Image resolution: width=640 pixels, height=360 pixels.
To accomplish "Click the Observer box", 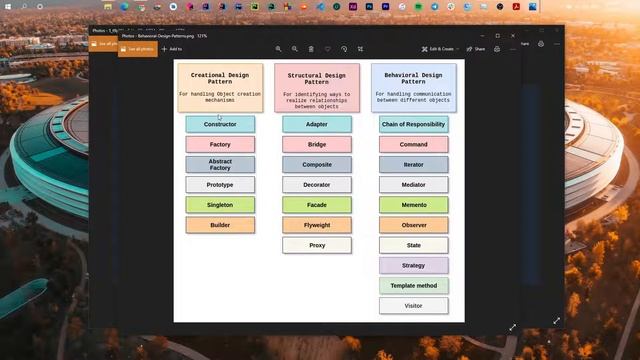I will 413,225.
